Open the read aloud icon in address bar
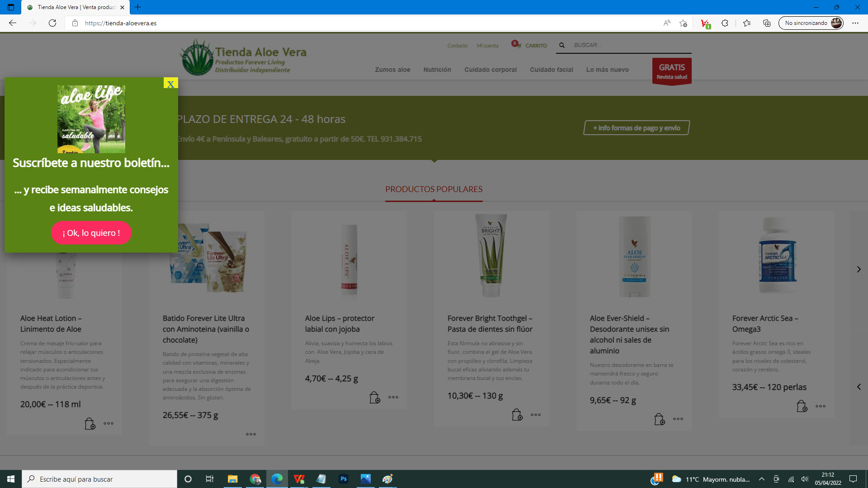 [x=667, y=23]
